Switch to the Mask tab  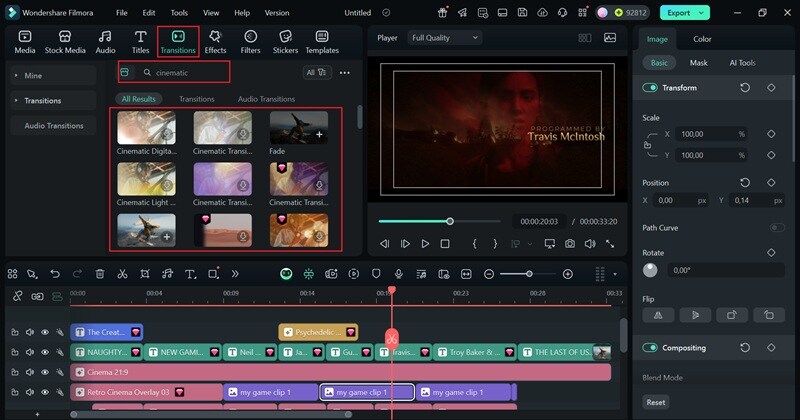698,63
